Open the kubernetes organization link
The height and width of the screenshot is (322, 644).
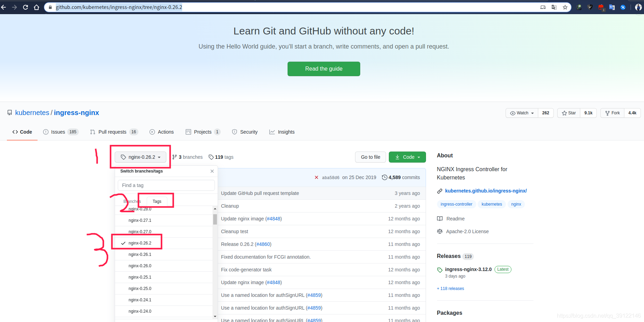[x=32, y=113]
